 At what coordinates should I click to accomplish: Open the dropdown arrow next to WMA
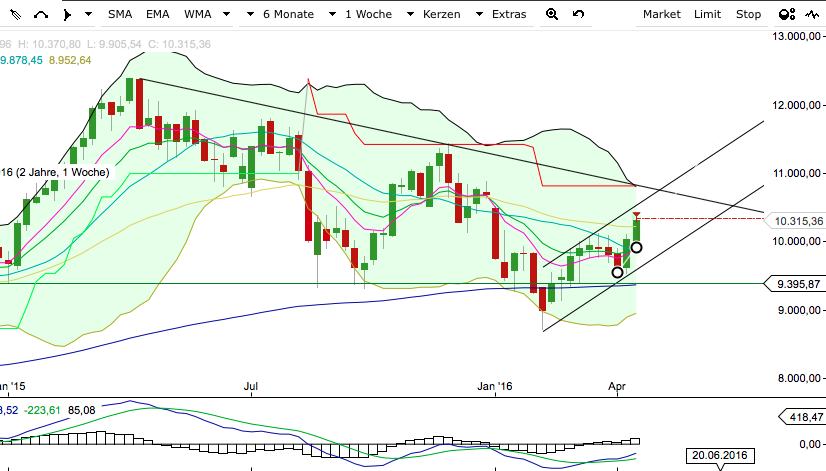(x=227, y=14)
